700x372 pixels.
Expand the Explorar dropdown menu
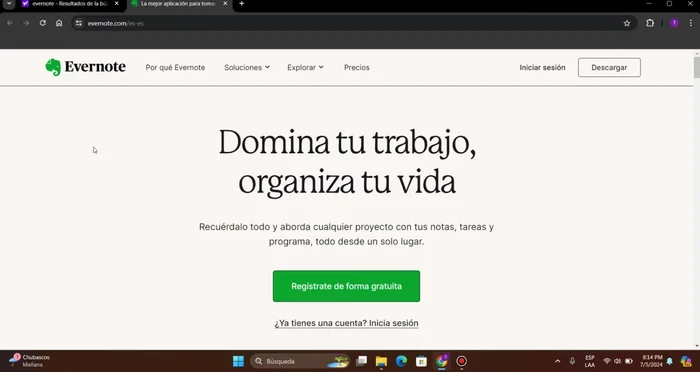pos(305,67)
